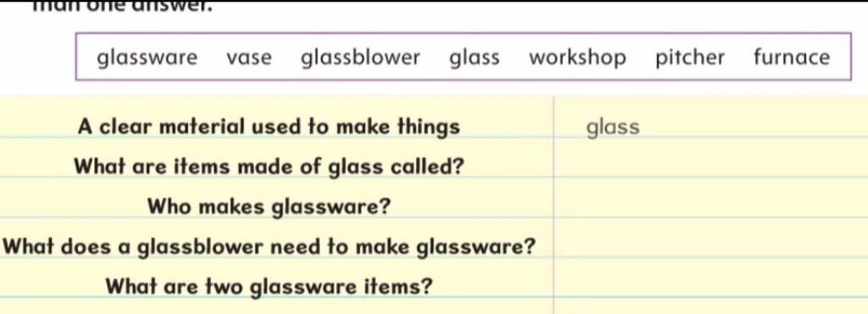Click the clue 'A clear material used to make things'
The height and width of the screenshot is (314, 868).
point(269,127)
